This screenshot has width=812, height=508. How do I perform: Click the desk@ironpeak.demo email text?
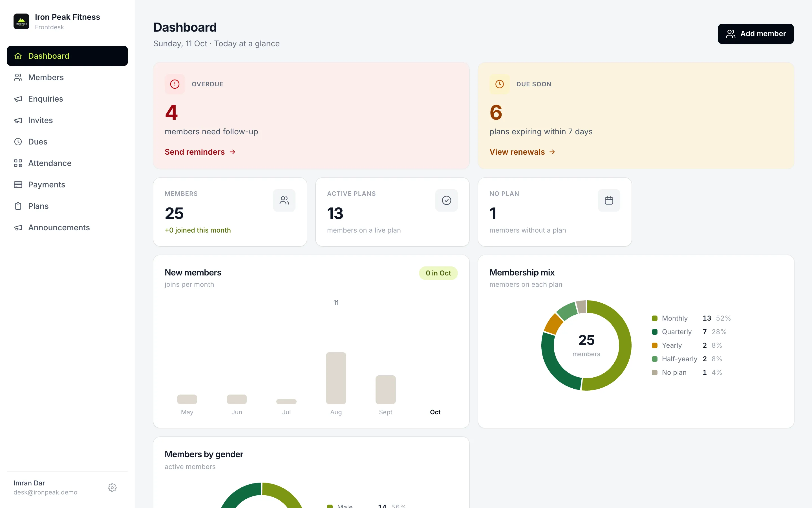coord(45,492)
